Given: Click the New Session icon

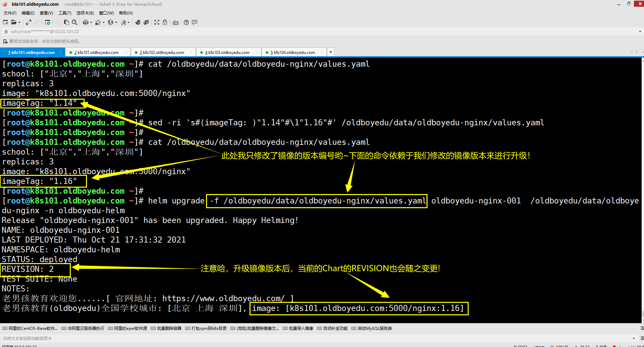Looking at the screenshot, I should click(5, 22).
